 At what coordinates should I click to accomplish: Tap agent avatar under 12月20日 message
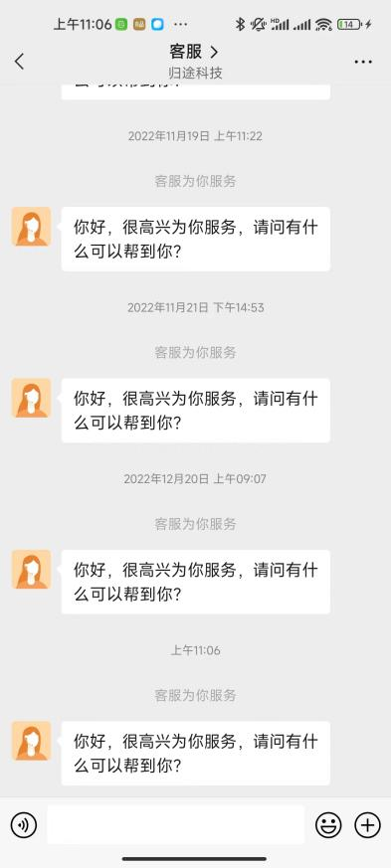coord(31,569)
